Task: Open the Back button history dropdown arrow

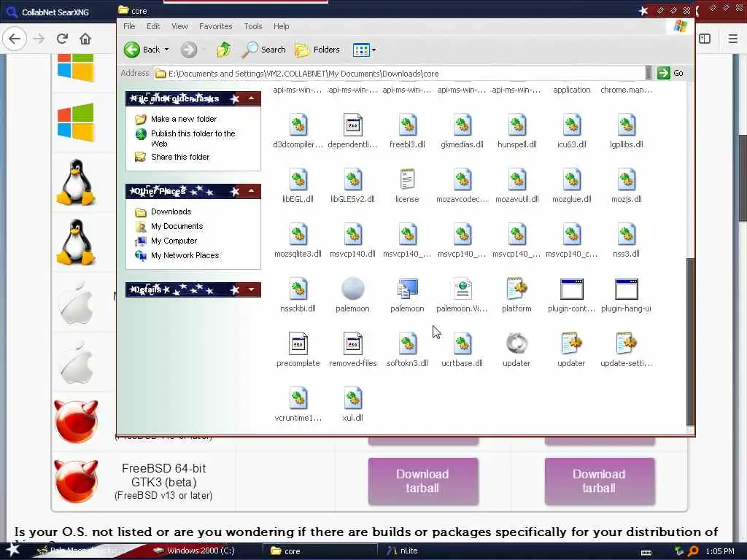Action: point(167,50)
